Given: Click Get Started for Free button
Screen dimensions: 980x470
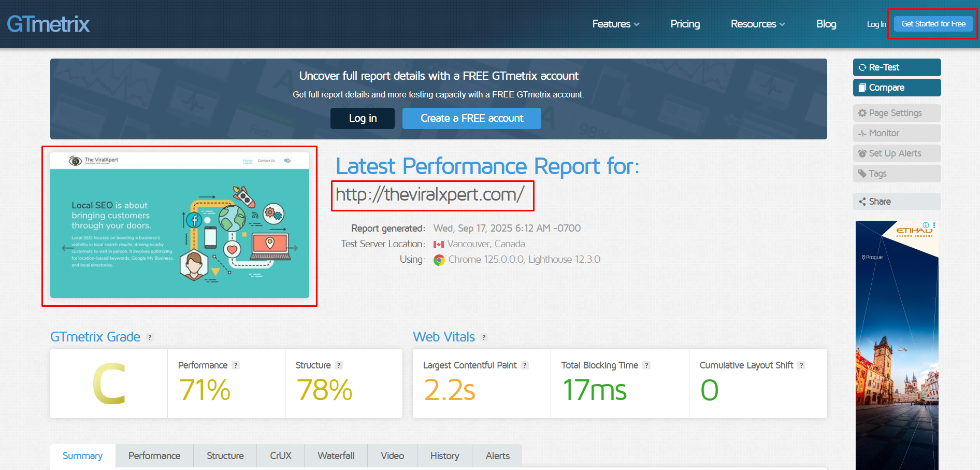Looking at the screenshot, I should click(933, 24).
